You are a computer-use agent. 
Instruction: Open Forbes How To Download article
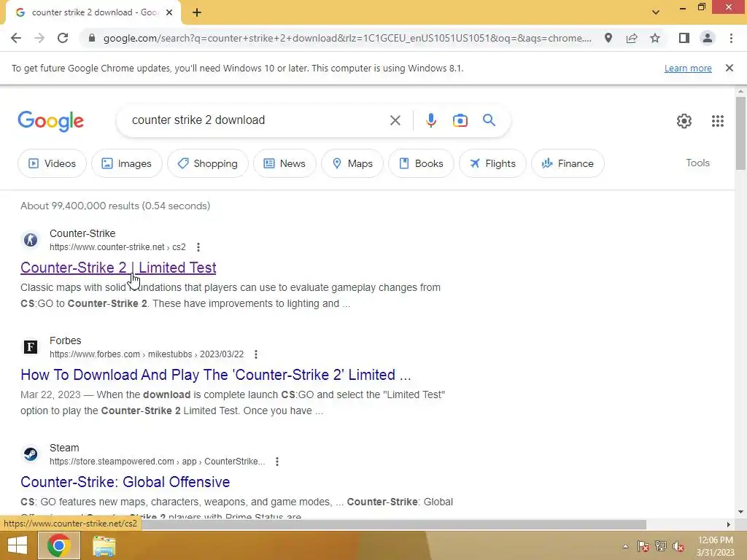215,375
